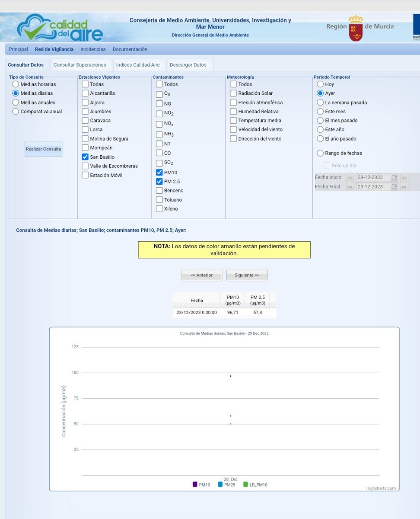Screen dimensions: 420x519
Task: Tick the Aljorra station checkbox
Action: pos(86,103)
